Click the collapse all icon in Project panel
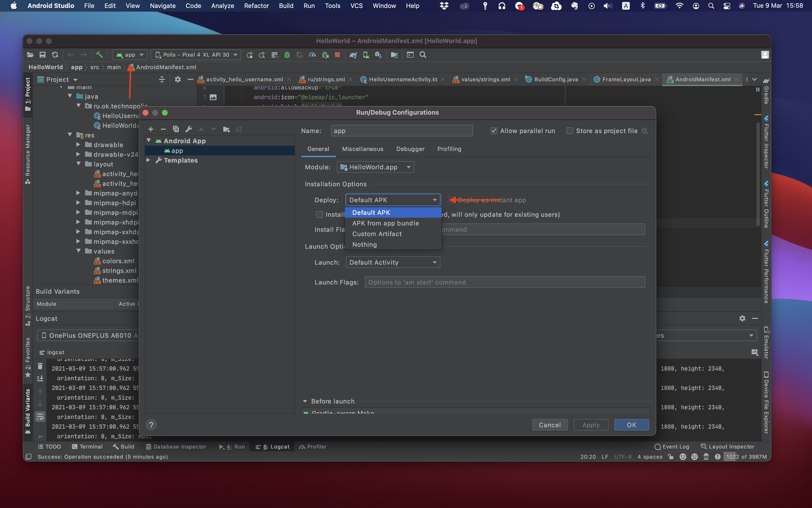 [162, 79]
